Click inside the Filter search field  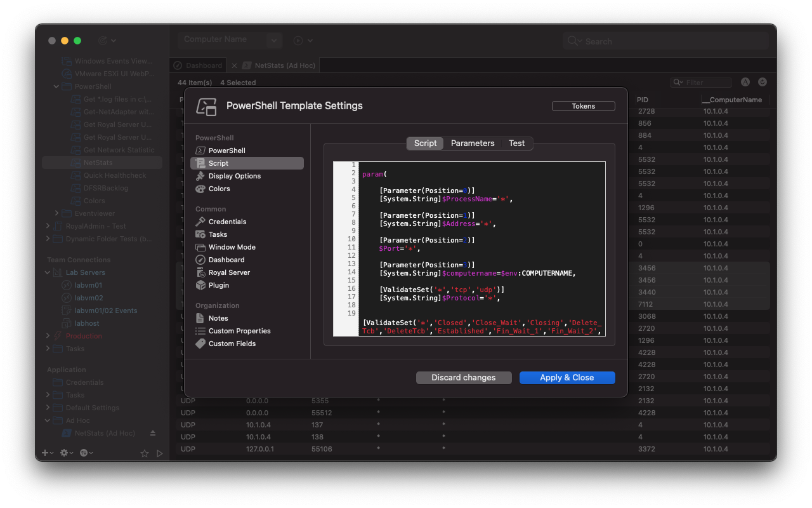pyautogui.click(x=701, y=82)
